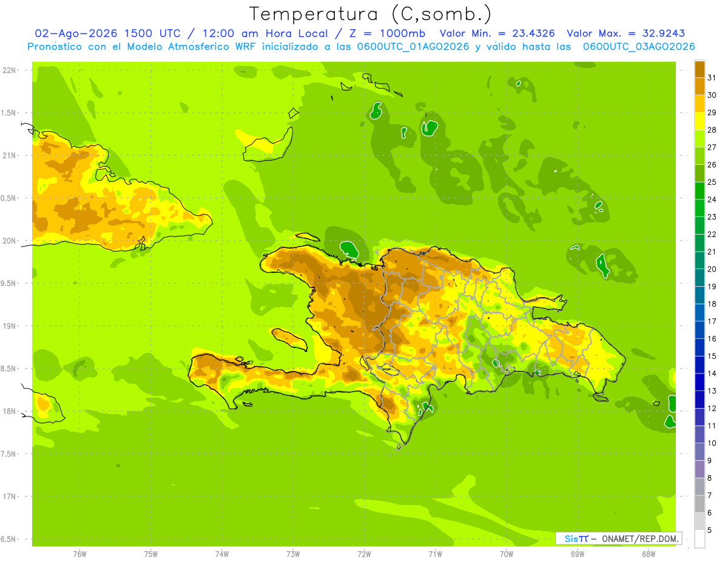Screen dimensions: 728x562
Task: Click the legend value '15'
Action: [712, 356]
